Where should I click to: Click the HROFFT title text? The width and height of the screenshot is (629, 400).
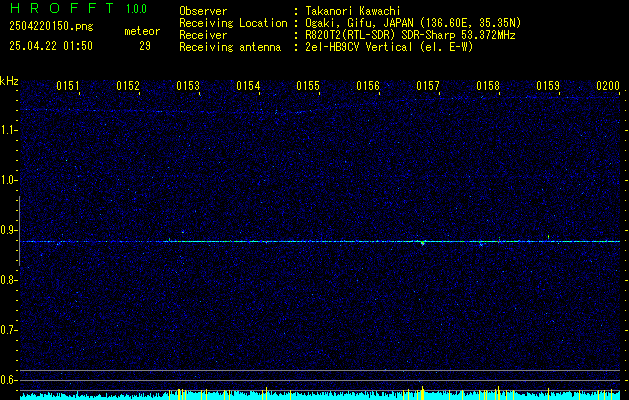tap(62, 8)
